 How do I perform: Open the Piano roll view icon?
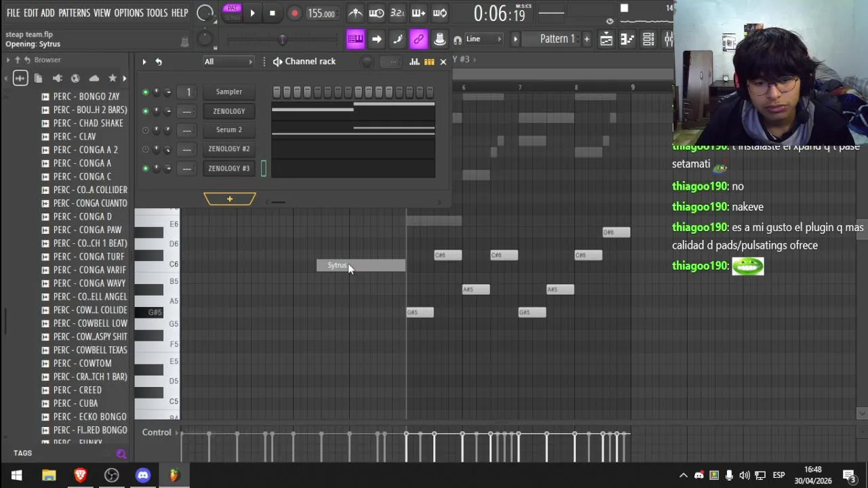tap(627, 39)
